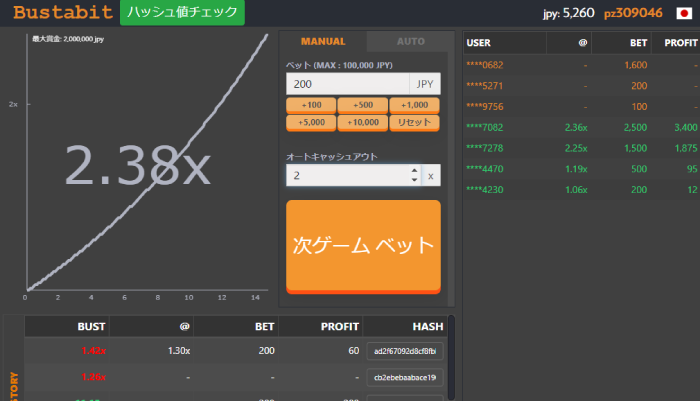The width and height of the screenshot is (700, 401).
Task: Copy hash ad2f67092d8cf8fbi
Action: pyautogui.click(x=404, y=351)
